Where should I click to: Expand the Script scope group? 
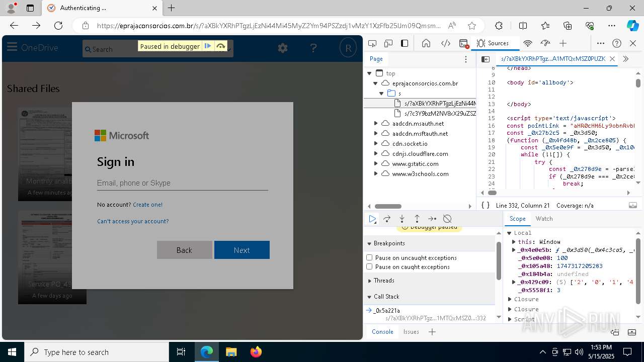pos(509,319)
